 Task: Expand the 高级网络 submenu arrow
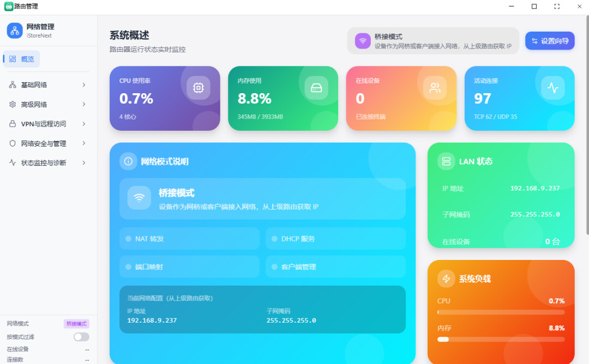point(83,105)
